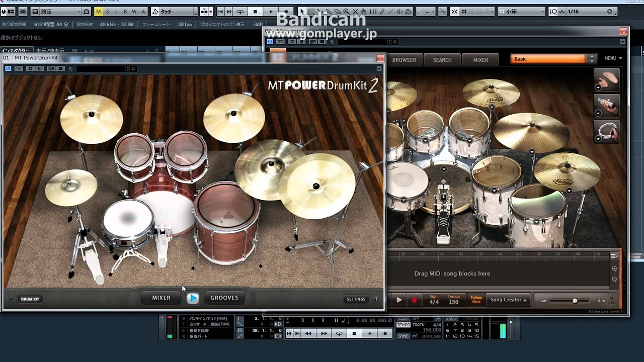Toggle Follow Host in EZdrummer
The height and width of the screenshot is (362, 644).
[x=476, y=300]
